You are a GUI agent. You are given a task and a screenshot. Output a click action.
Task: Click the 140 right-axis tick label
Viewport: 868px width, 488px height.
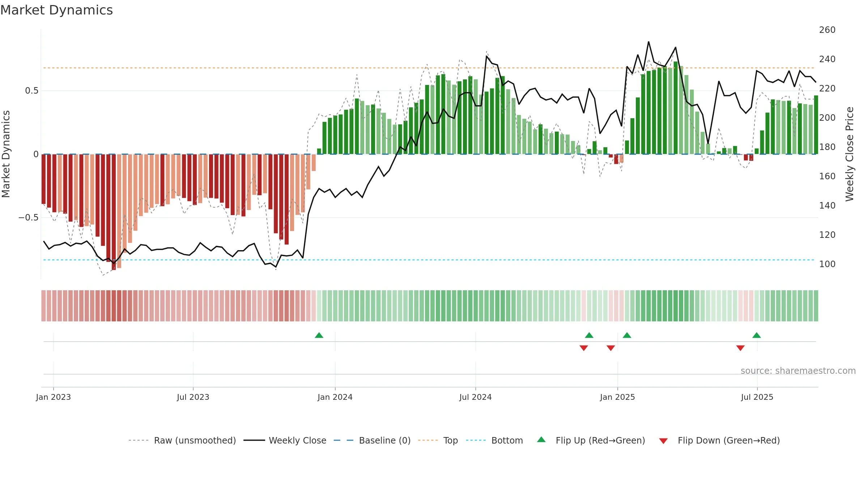[827, 206]
